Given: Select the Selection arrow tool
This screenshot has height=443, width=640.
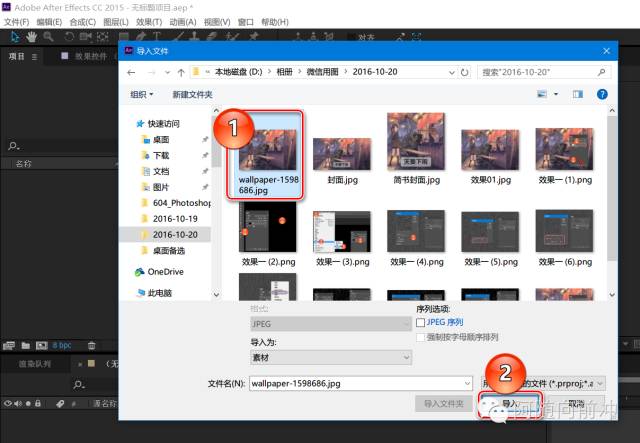Looking at the screenshot, I should [16, 37].
